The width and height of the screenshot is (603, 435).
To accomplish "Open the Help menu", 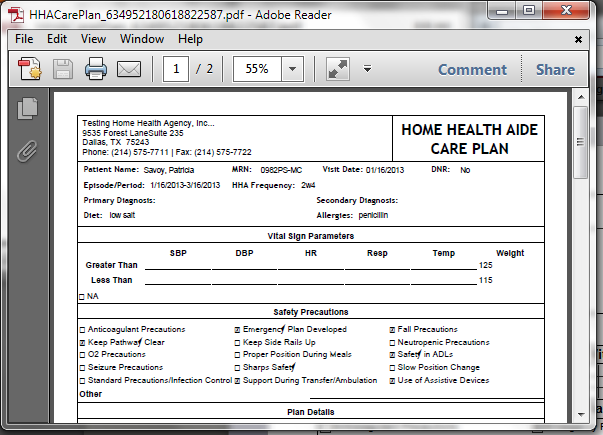I will [x=190, y=39].
